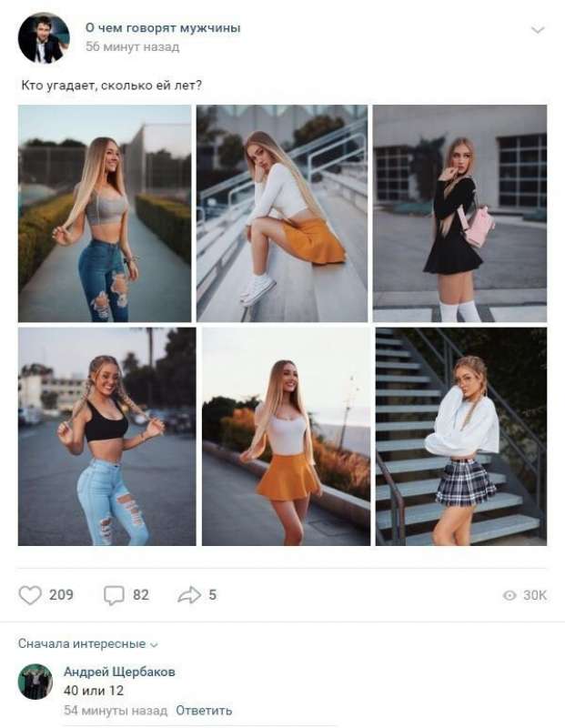Open the 54 минуты назад comment timestamp
Image resolution: width=565 pixels, height=728 pixels.
(116, 711)
